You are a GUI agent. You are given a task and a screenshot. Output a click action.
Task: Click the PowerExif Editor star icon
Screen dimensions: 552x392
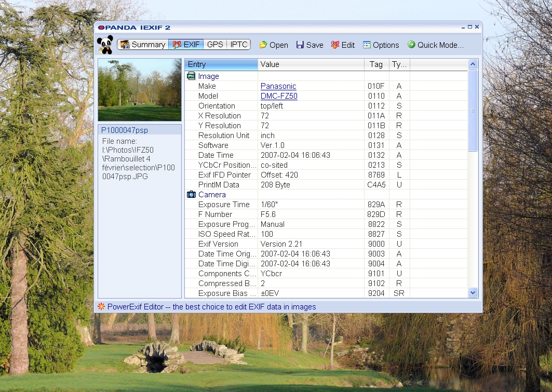click(101, 307)
